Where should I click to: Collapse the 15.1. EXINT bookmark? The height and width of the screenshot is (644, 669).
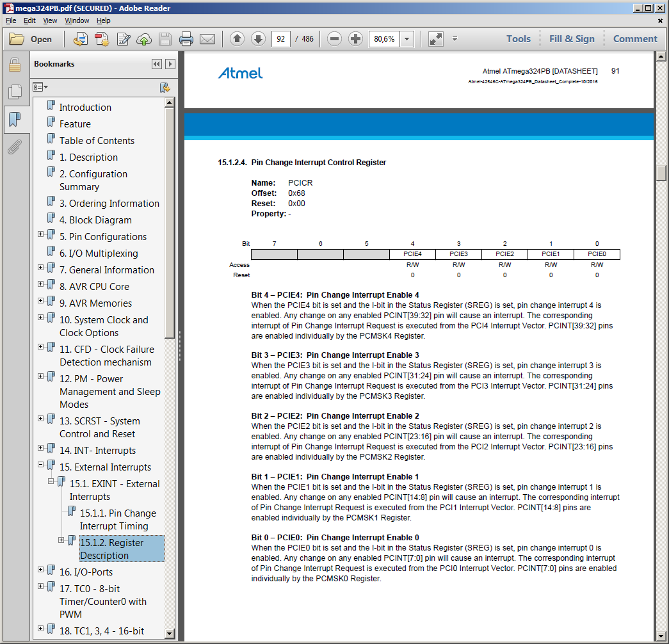51,481
